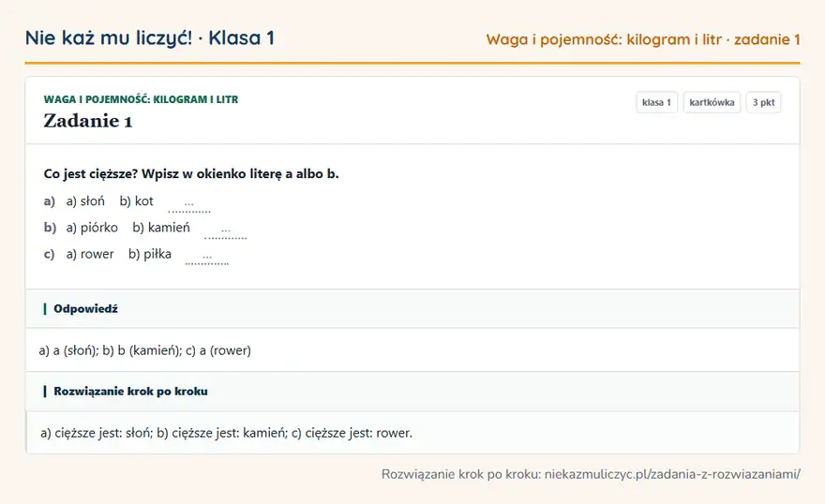825x504 pixels.
Task: Click the question 'Co jest cięższe?'
Action: coord(91,174)
